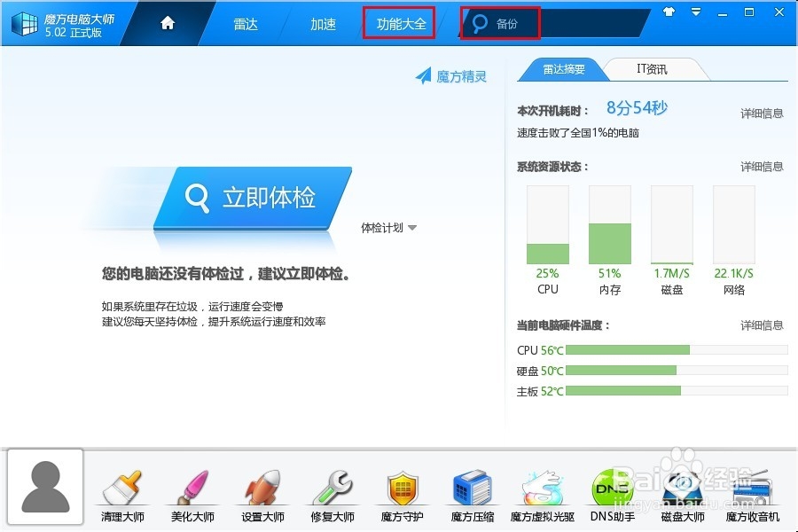Switch to 雷达 tab
798x532 pixels.
[x=246, y=24]
